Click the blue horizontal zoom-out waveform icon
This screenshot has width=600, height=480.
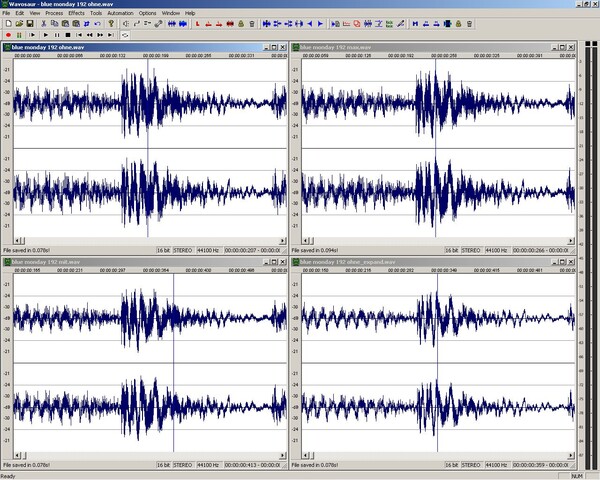pos(172,24)
